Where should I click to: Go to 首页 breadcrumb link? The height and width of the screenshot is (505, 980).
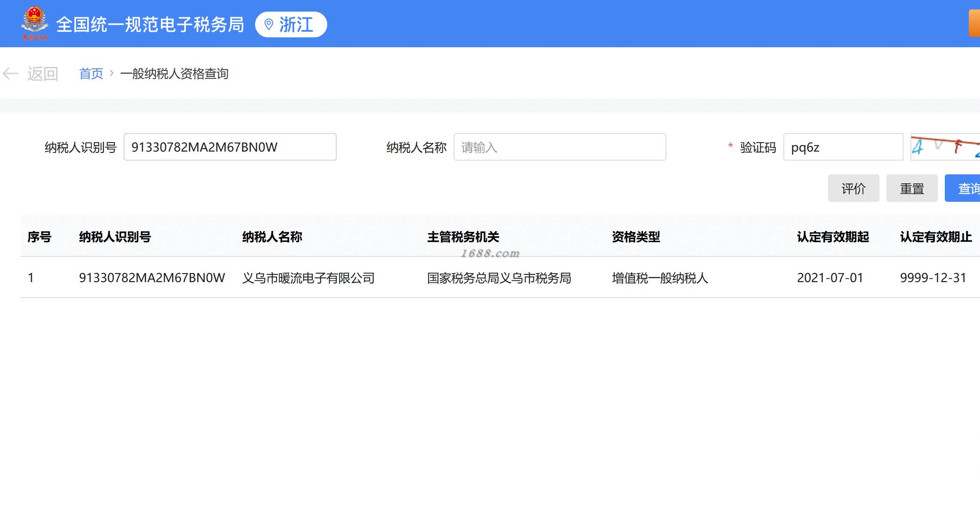(91, 74)
